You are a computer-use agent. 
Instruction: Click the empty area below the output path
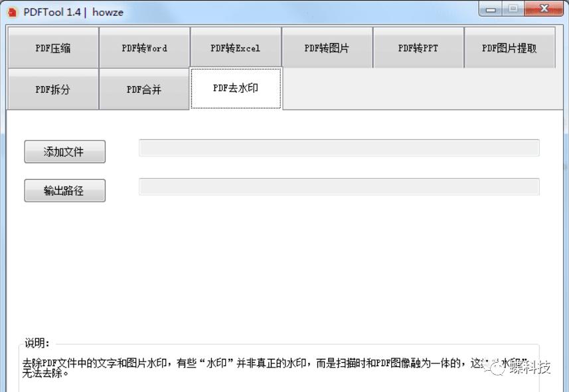[x=279, y=265]
